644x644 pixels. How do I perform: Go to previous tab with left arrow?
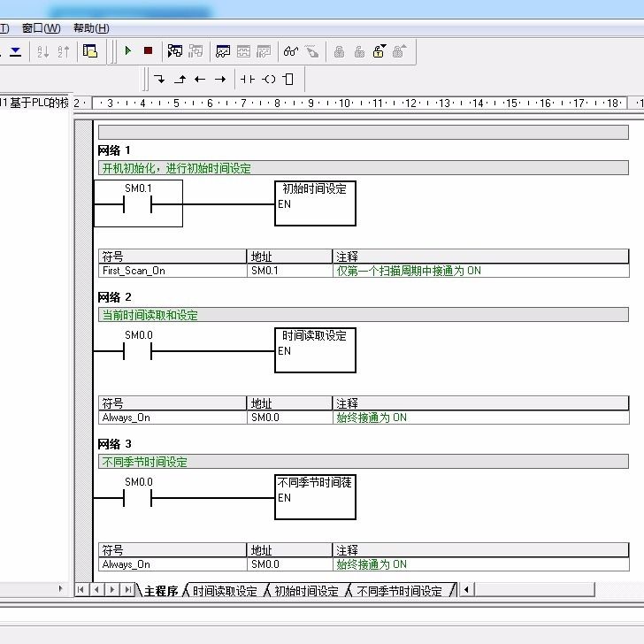pos(96,590)
